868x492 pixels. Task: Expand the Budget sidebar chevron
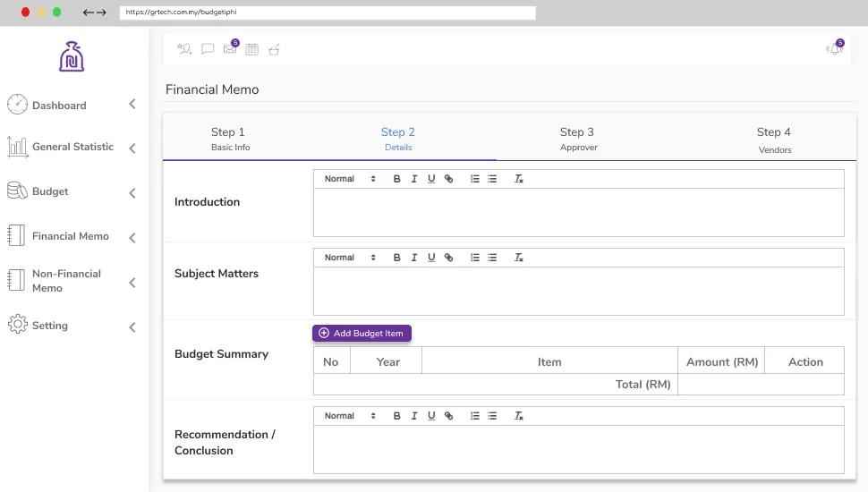click(x=132, y=193)
